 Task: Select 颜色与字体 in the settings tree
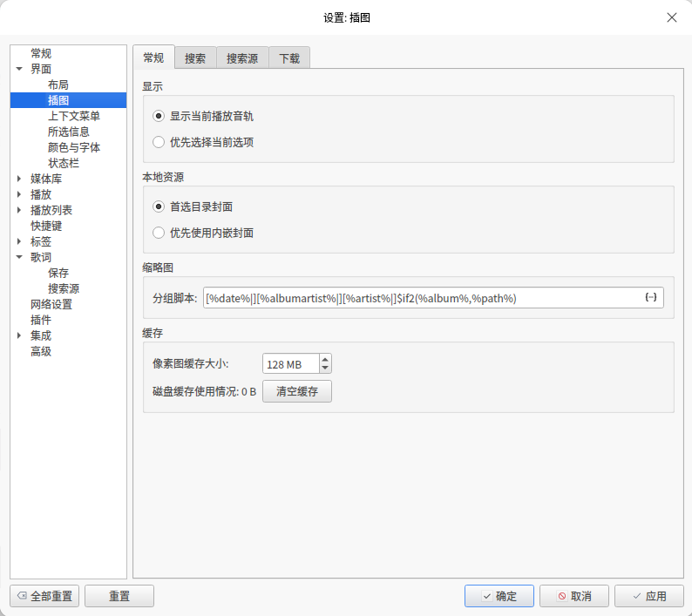pos(74,147)
